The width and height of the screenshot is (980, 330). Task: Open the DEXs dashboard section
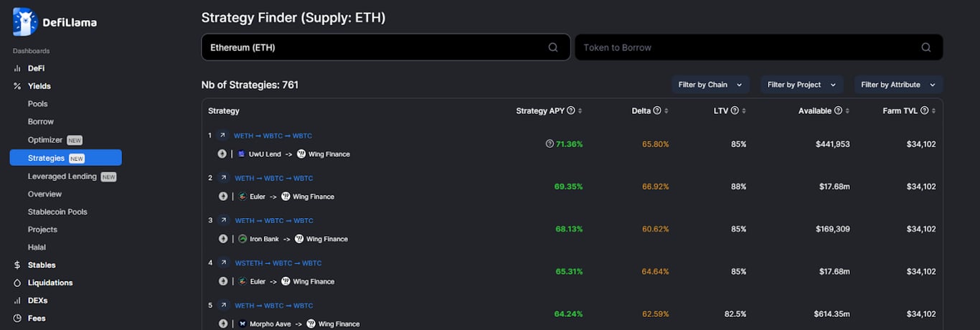tap(37, 301)
